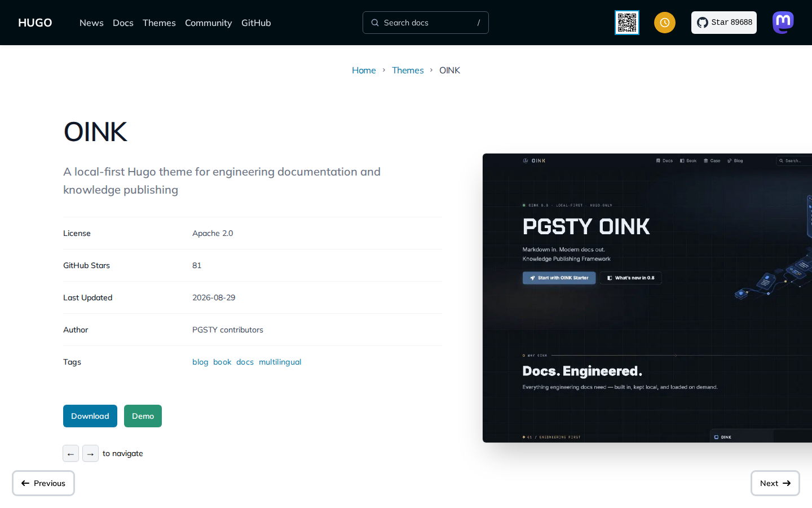Open the Docs menu item
This screenshot has height=508, width=812.
(123, 23)
